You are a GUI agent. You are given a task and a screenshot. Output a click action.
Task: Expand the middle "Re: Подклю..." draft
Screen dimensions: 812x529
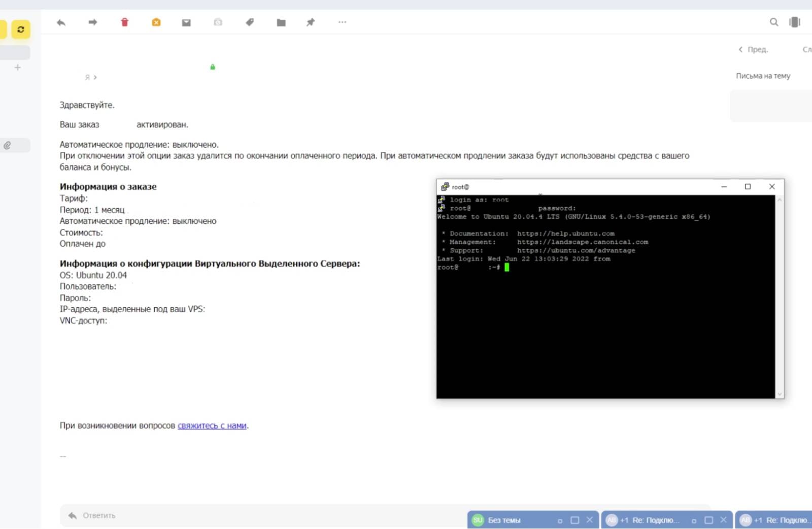(709, 520)
